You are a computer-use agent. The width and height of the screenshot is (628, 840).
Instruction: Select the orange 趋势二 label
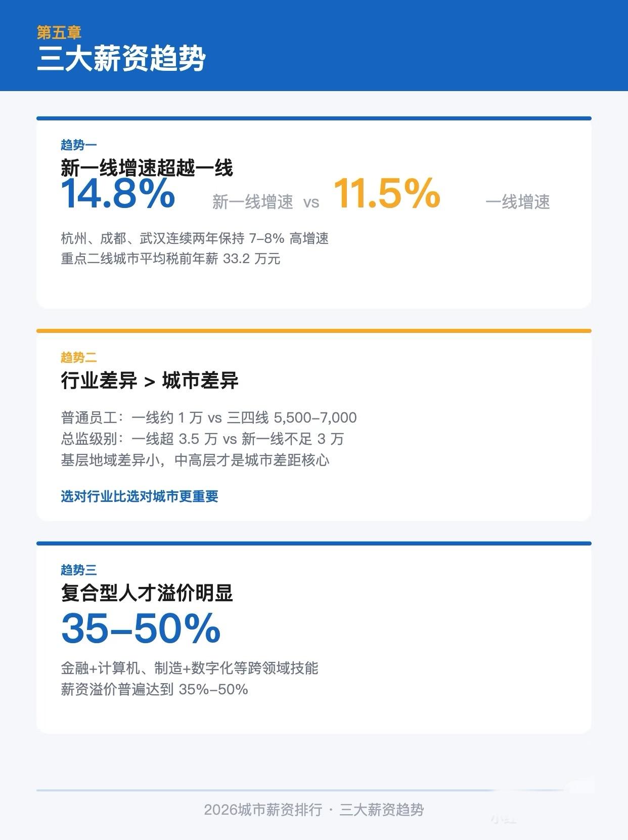78,358
